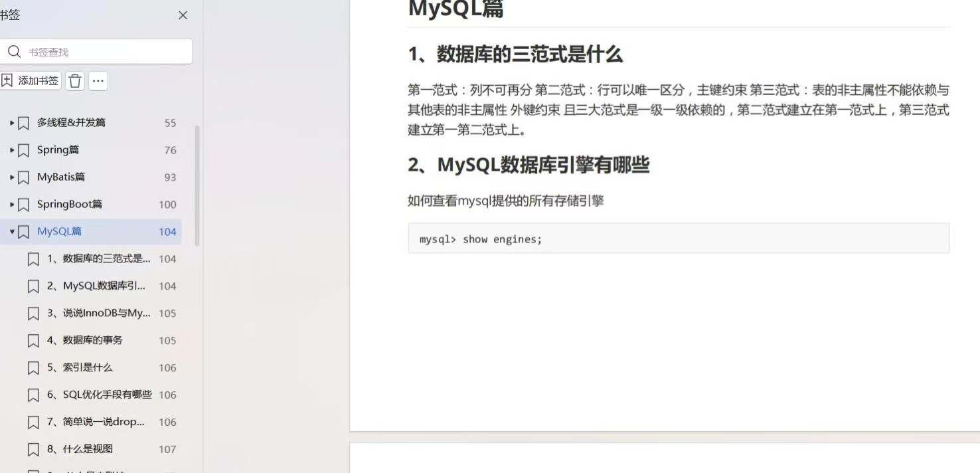The height and width of the screenshot is (473, 980).
Task: Click bookmark icon beside MySQL篇
Action: (x=23, y=232)
